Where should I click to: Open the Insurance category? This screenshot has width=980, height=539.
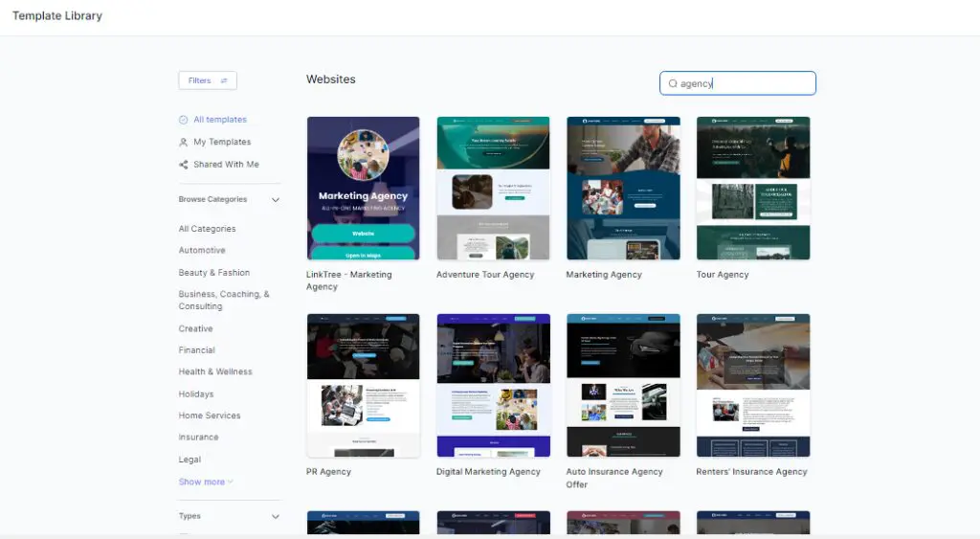(198, 437)
